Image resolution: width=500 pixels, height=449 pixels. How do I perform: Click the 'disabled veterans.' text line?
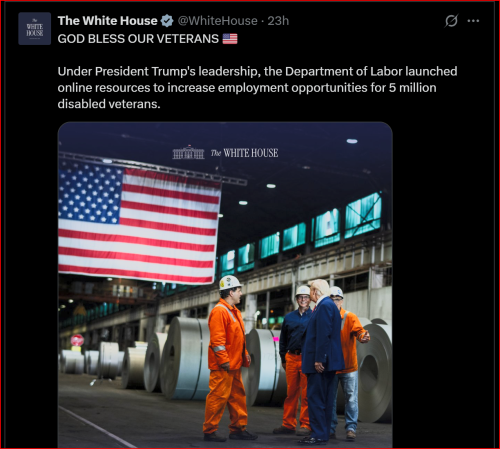[109, 104]
